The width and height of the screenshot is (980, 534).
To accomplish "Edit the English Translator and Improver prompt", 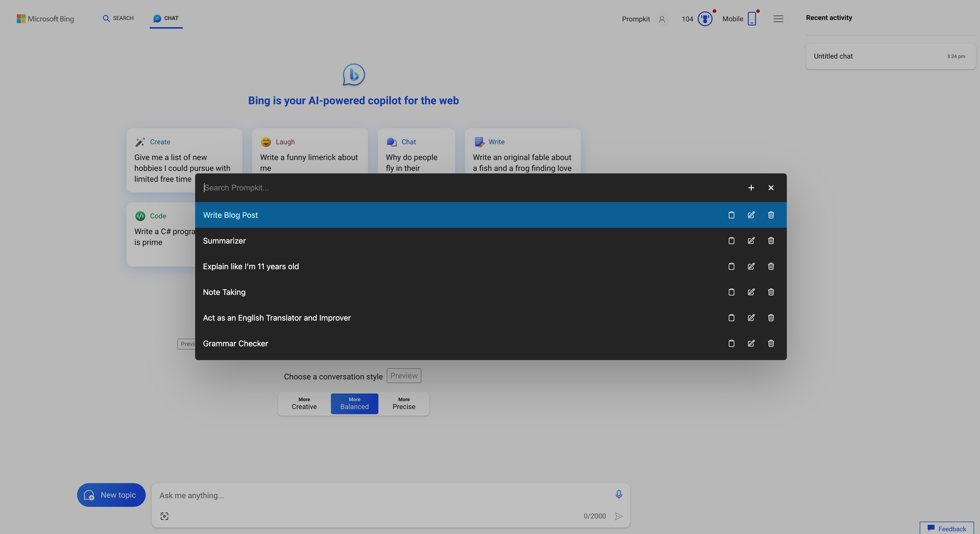I will (x=751, y=318).
